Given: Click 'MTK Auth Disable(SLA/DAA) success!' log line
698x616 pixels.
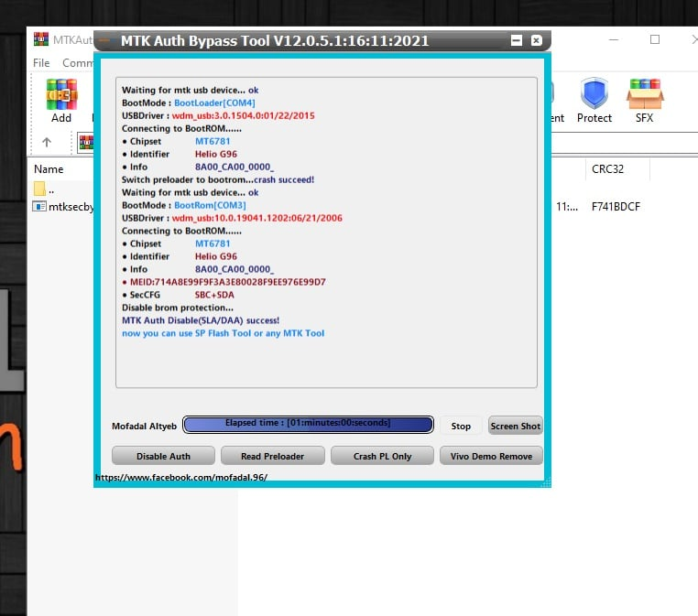Looking at the screenshot, I should [x=201, y=320].
